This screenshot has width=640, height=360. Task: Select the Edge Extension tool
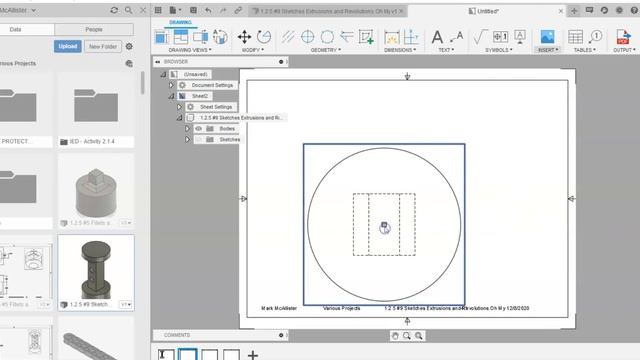point(347,37)
